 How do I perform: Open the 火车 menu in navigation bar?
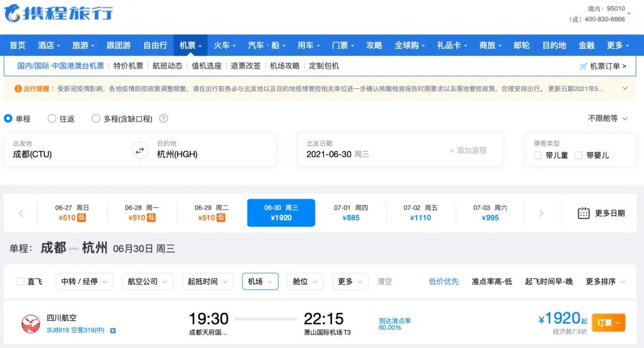[224, 44]
